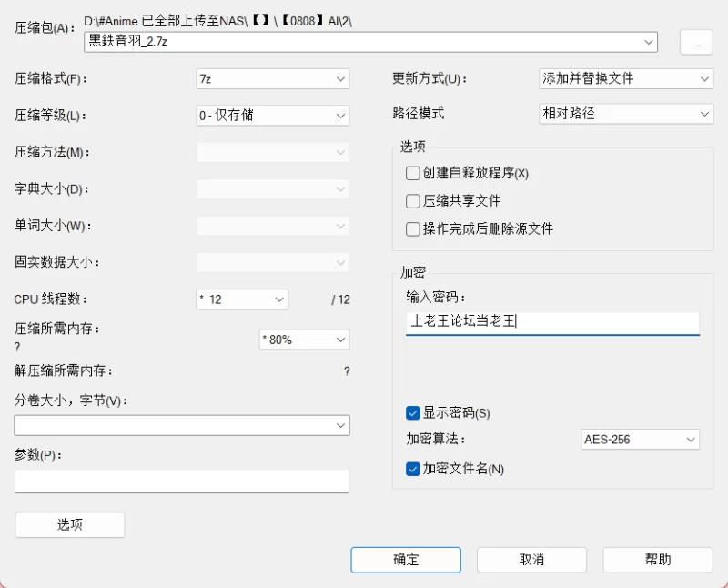Screen dimensions: 728x588
Task: Click the CPU 线程数 label
Action: tap(51, 299)
